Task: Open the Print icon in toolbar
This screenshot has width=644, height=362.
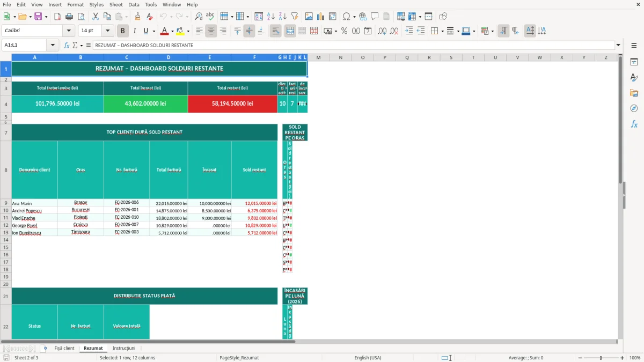Action: point(70,17)
